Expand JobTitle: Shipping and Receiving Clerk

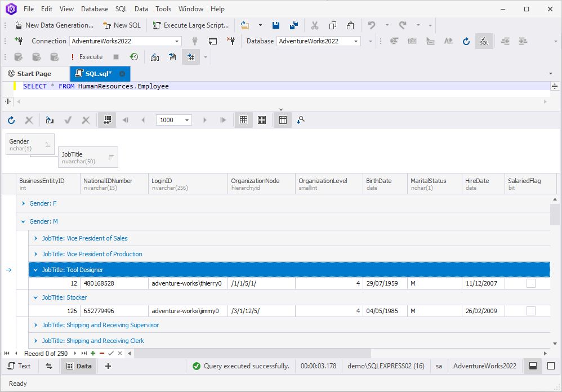[35, 341]
